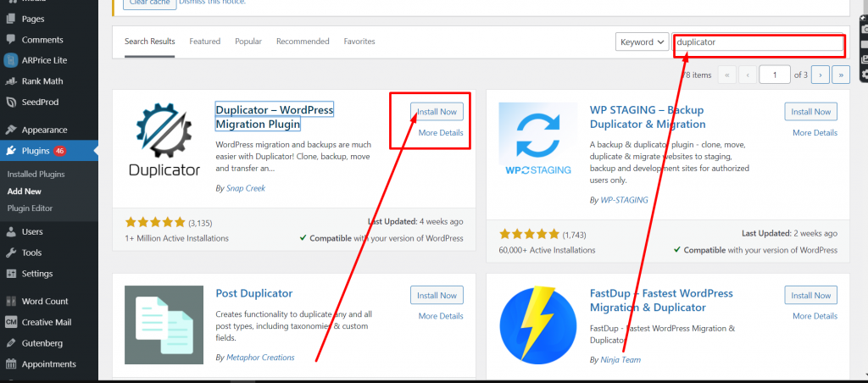Open the Duplicator – WordPress Migration Plugin title

tap(274, 117)
